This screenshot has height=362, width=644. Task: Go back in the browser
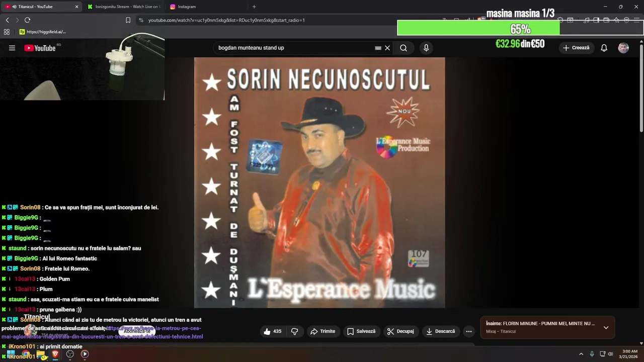pos(7,20)
